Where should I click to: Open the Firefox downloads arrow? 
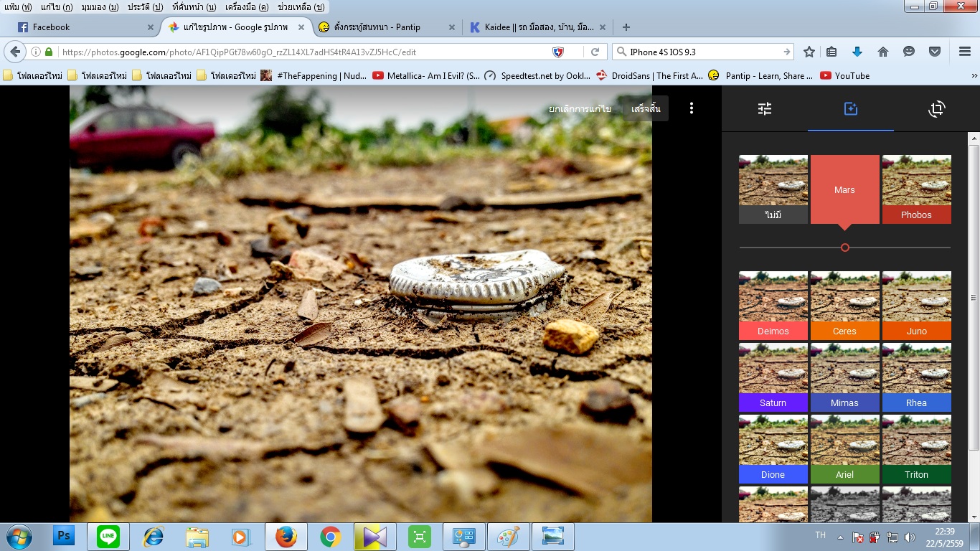[x=857, y=52]
